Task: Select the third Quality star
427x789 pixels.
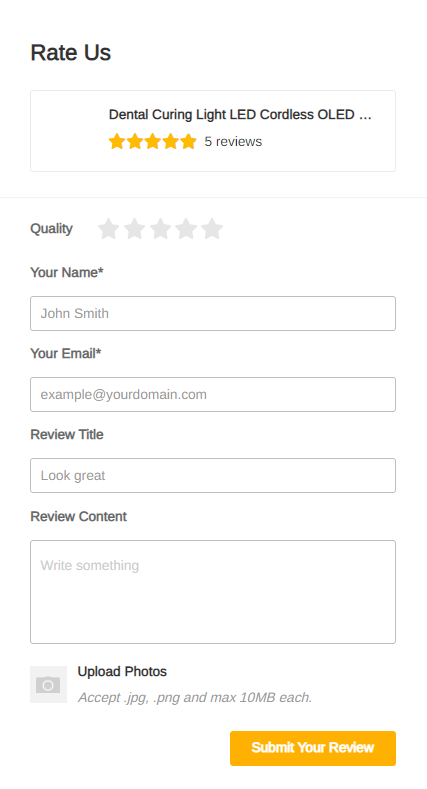Action: (x=160, y=229)
